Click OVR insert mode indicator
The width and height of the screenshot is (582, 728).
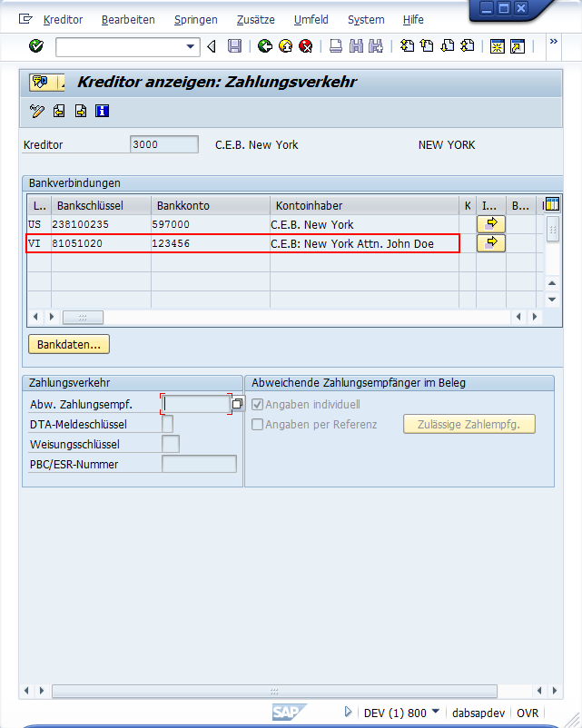point(528,713)
